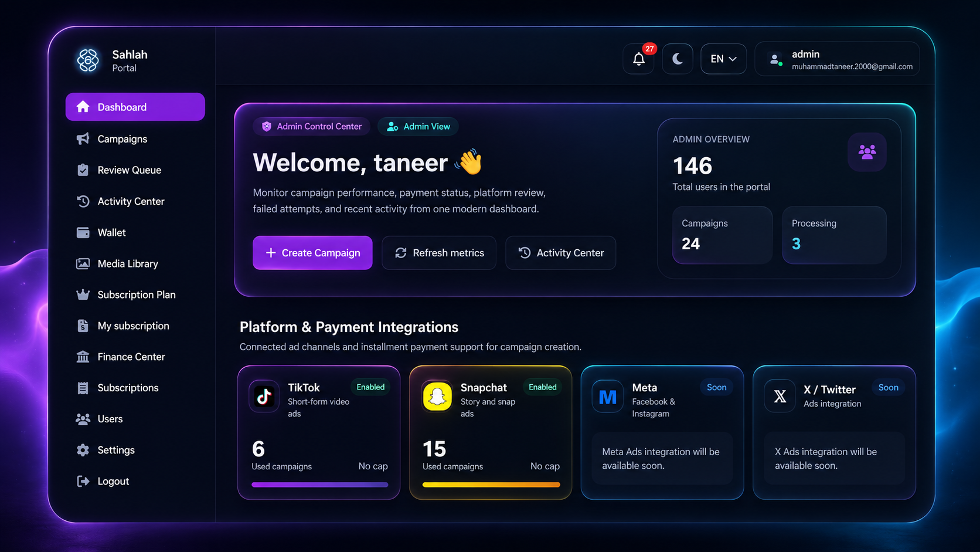
Task: Click the X Ads available soon message
Action: click(835, 459)
